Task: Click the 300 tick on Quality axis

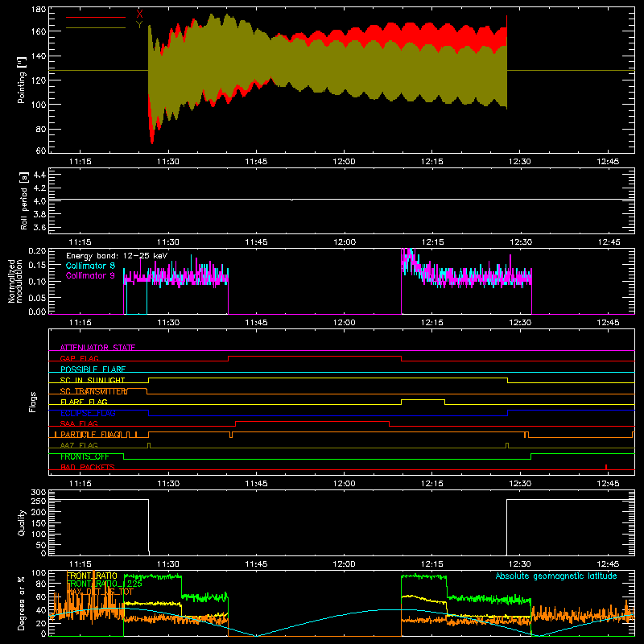Action: [x=39, y=492]
